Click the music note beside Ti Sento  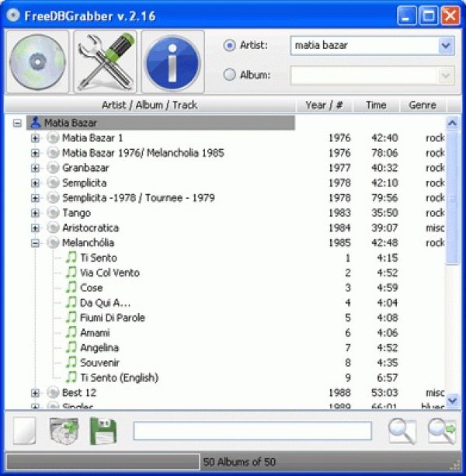coord(71,258)
